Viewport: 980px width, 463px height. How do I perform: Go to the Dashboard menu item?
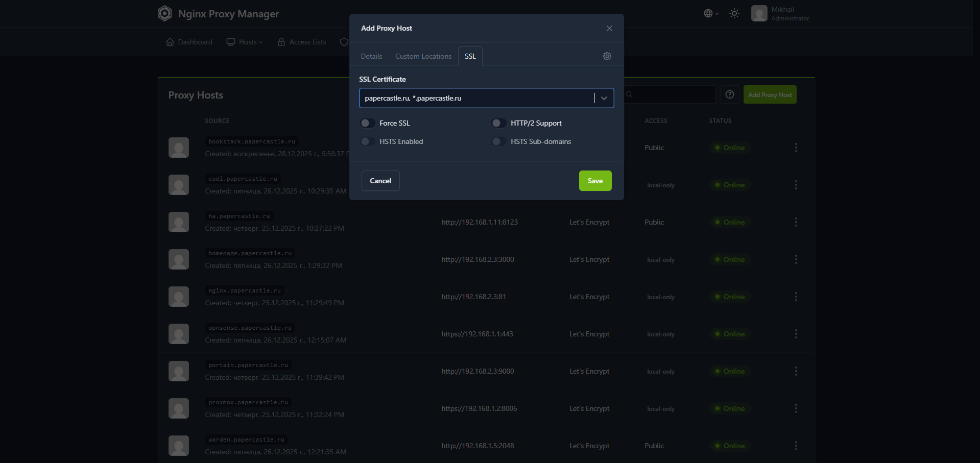[x=189, y=42]
